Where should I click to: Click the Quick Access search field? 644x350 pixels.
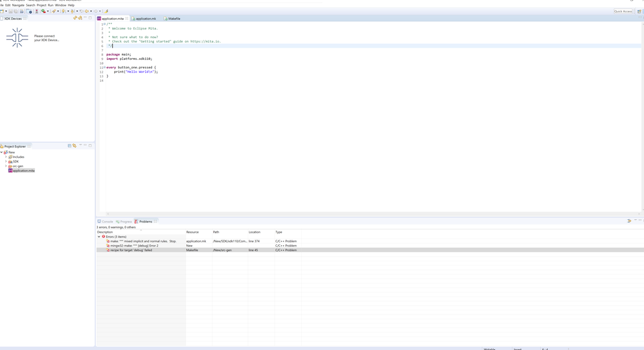coord(623,12)
